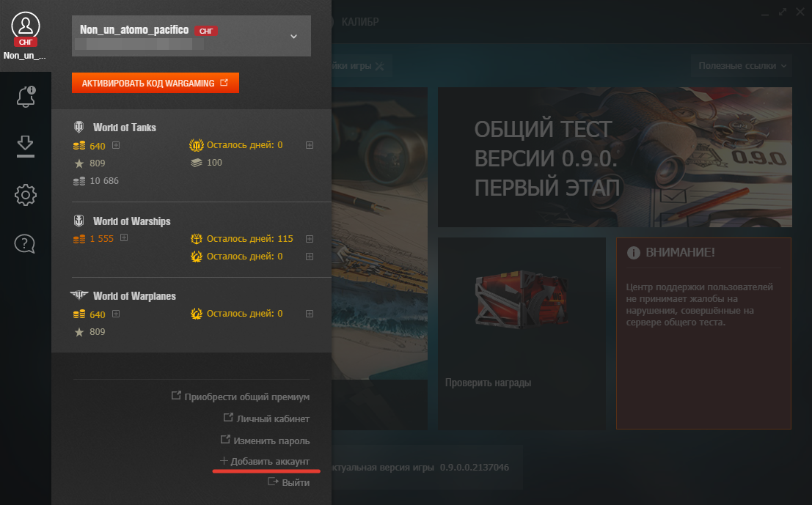Click the World of Warplanes '809' value

98,332
